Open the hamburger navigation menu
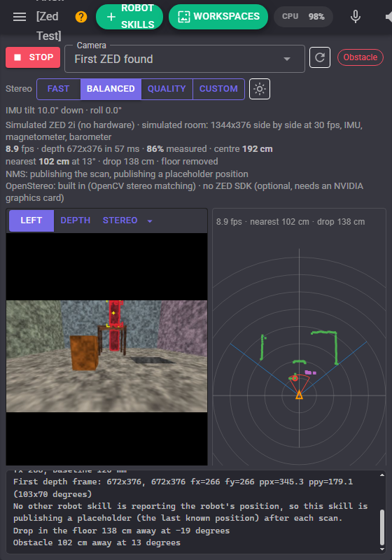The image size is (392, 560). [x=20, y=17]
